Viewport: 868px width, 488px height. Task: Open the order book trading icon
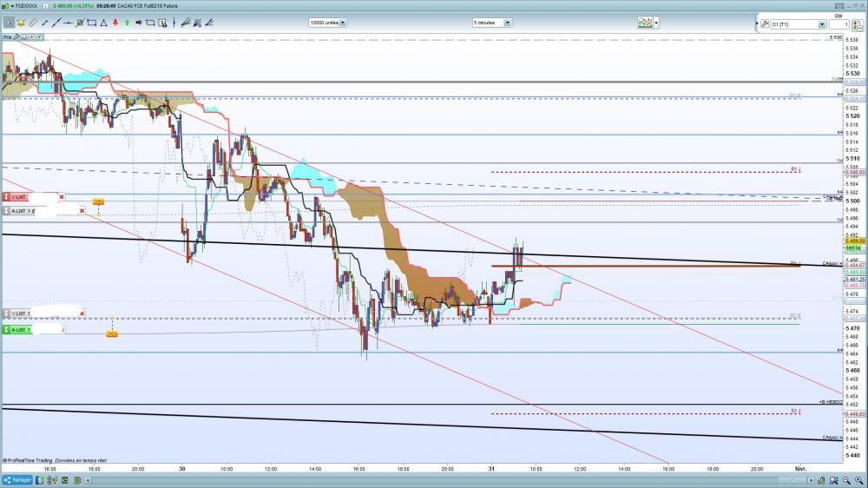point(858,24)
